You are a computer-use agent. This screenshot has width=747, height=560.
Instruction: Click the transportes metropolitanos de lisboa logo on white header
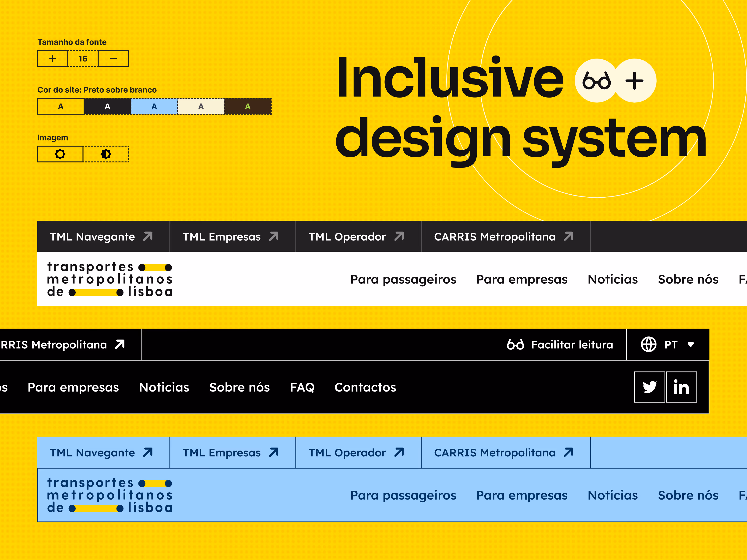(110, 279)
